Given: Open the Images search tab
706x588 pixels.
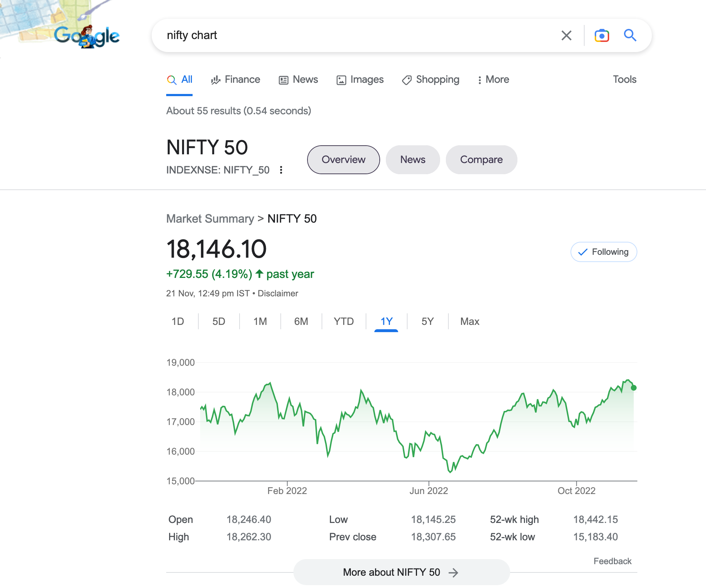Looking at the screenshot, I should [360, 80].
